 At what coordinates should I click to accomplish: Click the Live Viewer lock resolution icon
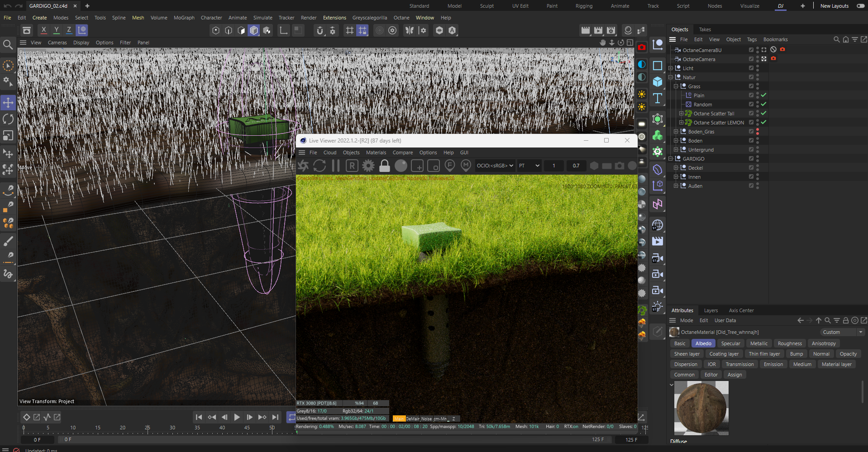(x=384, y=166)
